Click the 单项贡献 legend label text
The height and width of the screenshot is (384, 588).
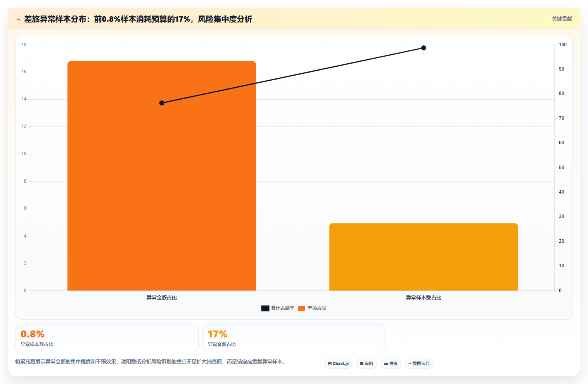(317, 308)
